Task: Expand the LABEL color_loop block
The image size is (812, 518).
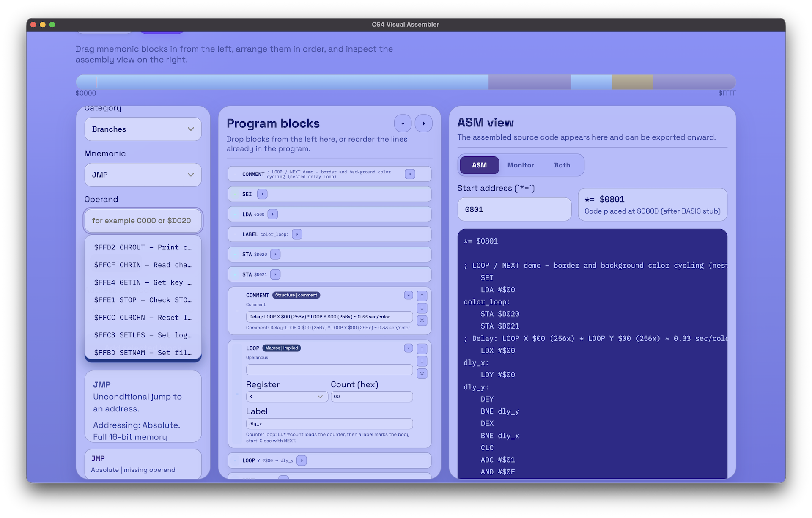Action: point(297,234)
